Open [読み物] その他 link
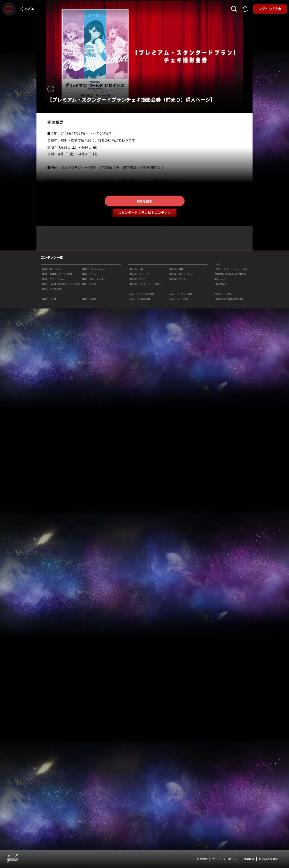Viewport: 289px width, 868px height. [x=177, y=279]
